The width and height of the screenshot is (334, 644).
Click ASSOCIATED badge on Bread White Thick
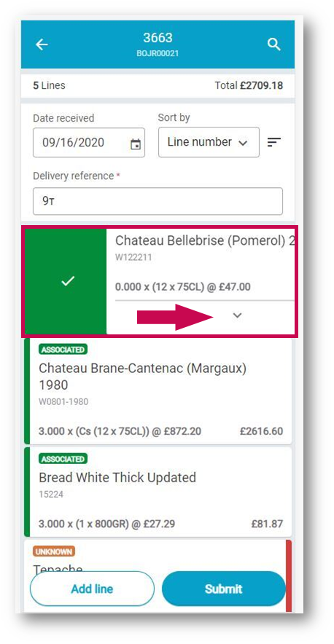(x=63, y=459)
